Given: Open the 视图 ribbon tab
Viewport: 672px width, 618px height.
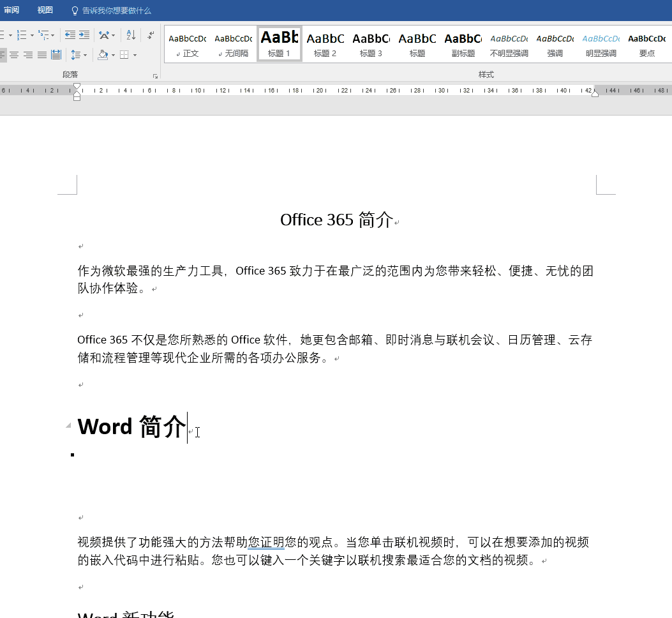Looking at the screenshot, I should (45, 10).
